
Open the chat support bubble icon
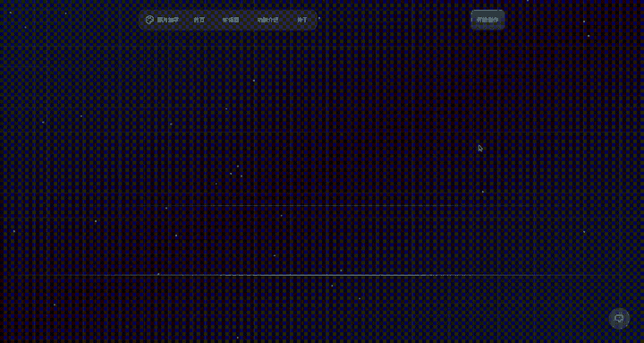tap(619, 318)
